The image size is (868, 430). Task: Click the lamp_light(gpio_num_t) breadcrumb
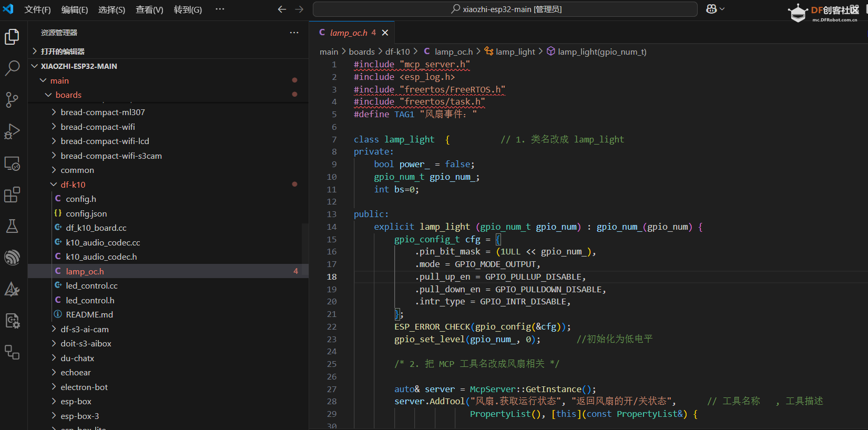click(597, 52)
